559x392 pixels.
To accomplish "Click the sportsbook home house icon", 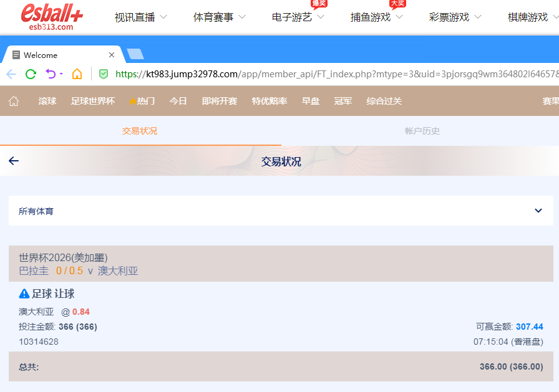I will (14, 101).
